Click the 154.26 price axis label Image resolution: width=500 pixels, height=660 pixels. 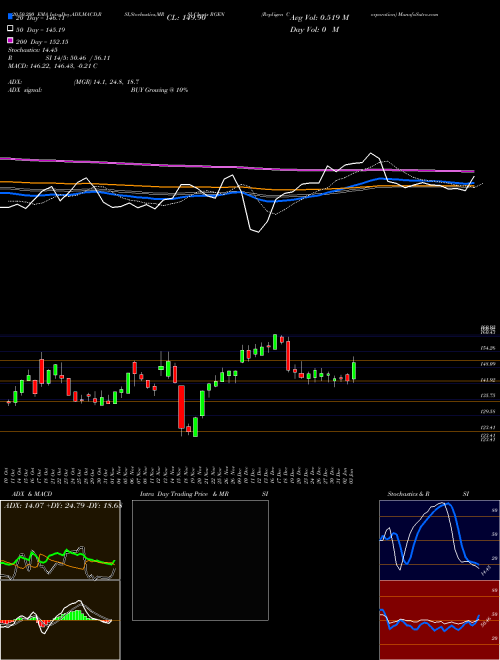[489, 348]
